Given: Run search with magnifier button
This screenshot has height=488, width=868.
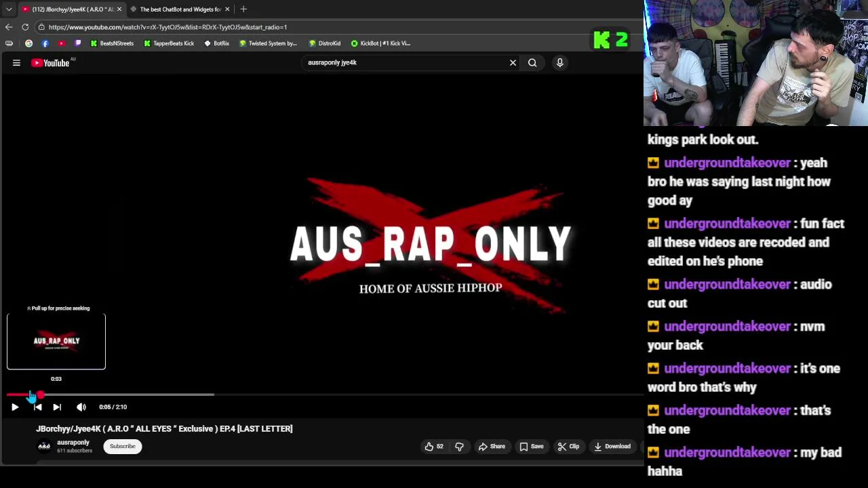Looking at the screenshot, I should click(532, 62).
